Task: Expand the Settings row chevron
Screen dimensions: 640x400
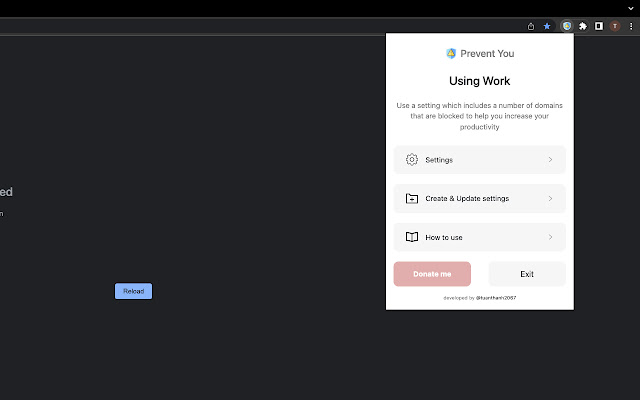Action: (x=550, y=160)
